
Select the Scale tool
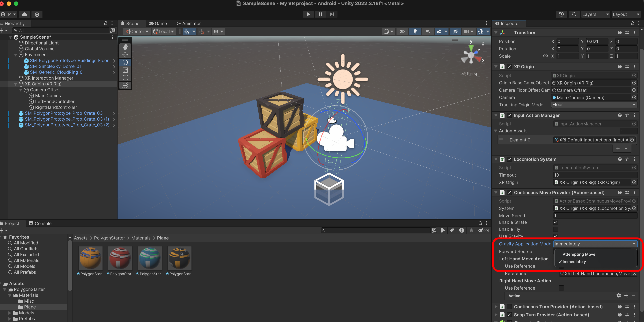[x=125, y=70]
